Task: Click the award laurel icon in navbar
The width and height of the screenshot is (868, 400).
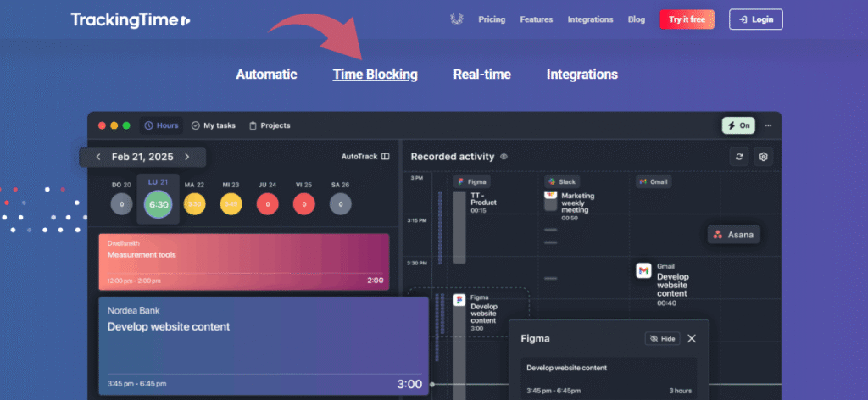Action: (x=457, y=19)
